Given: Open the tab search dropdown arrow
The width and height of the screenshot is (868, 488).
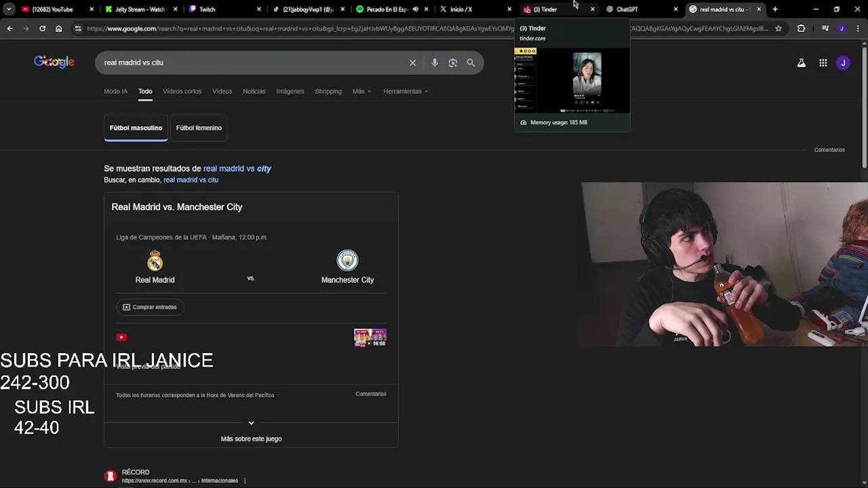Looking at the screenshot, I should tap(9, 9).
